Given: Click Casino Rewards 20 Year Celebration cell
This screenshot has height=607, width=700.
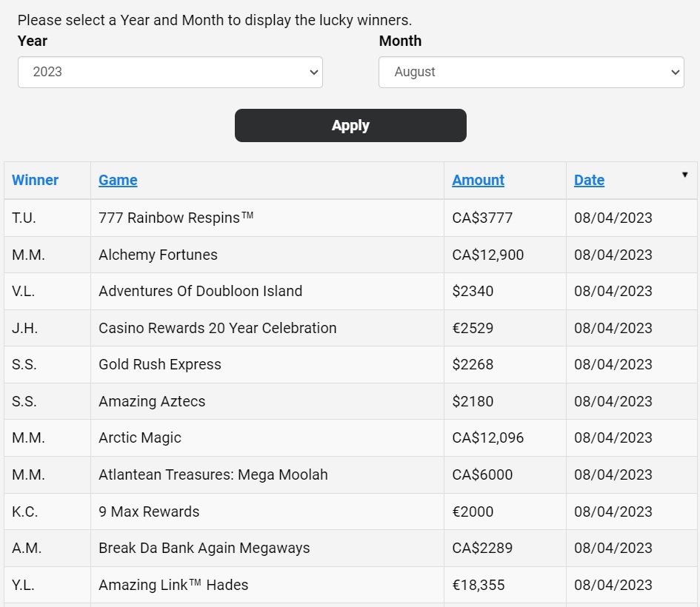Looking at the screenshot, I should click(x=217, y=328).
